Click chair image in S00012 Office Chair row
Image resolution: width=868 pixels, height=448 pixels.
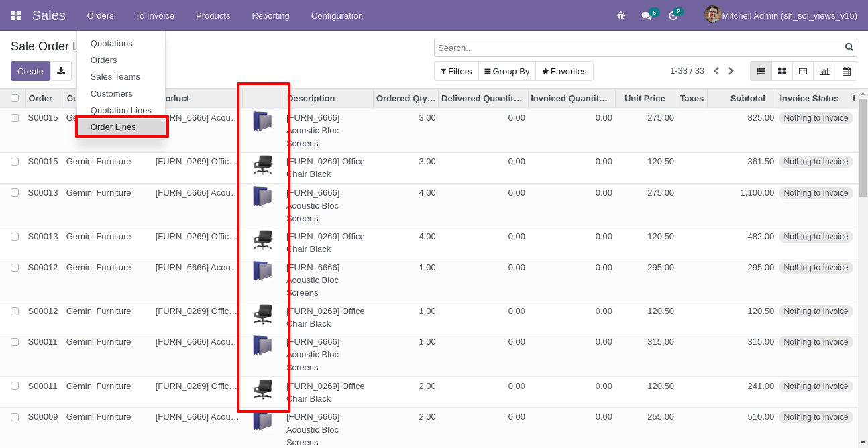(262, 315)
